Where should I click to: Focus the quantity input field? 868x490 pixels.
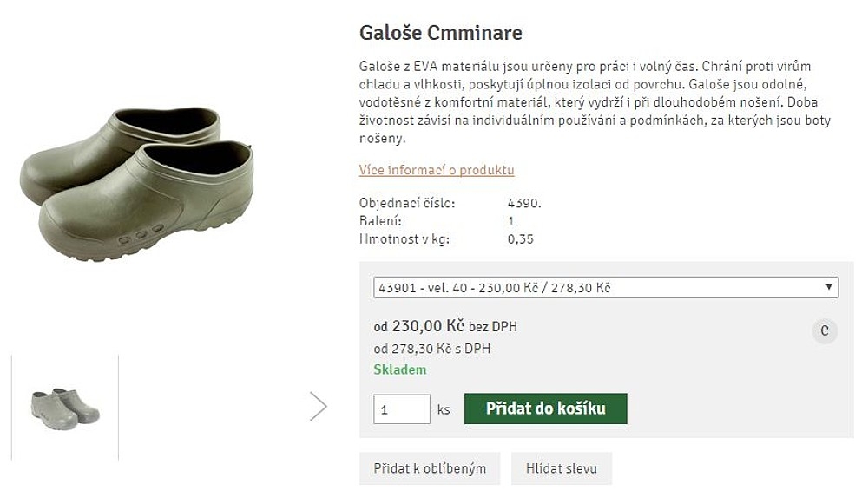(401, 408)
